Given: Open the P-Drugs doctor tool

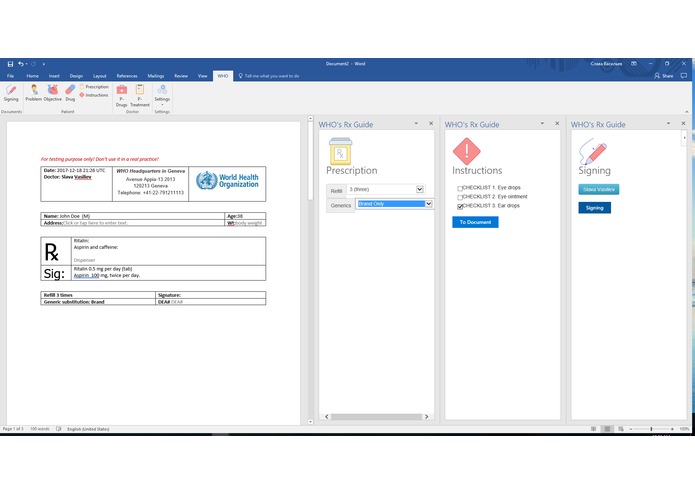Looking at the screenshot, I should [x=121, y=96].
